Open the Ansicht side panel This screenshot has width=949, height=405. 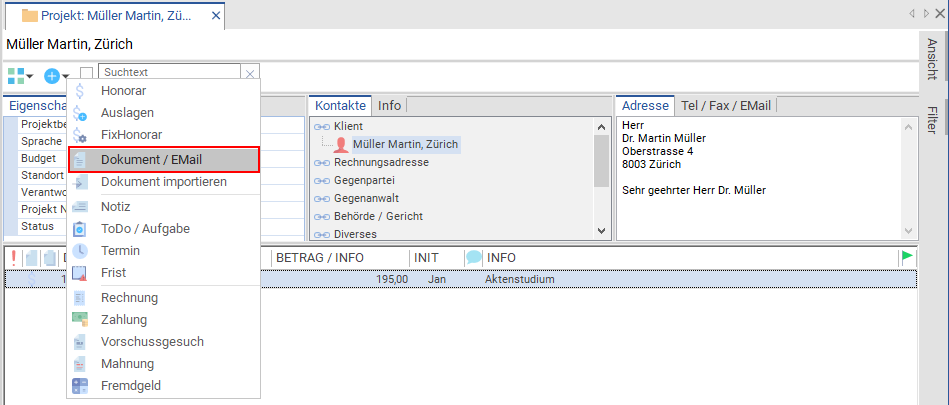pos(932,59)
